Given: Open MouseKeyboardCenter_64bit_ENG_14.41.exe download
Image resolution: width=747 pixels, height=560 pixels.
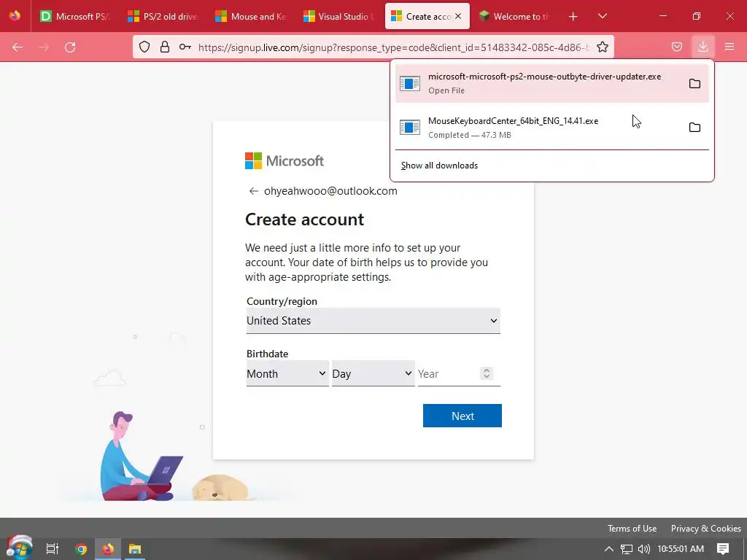Looking at the screenshot, I should (x=538, y=127).
